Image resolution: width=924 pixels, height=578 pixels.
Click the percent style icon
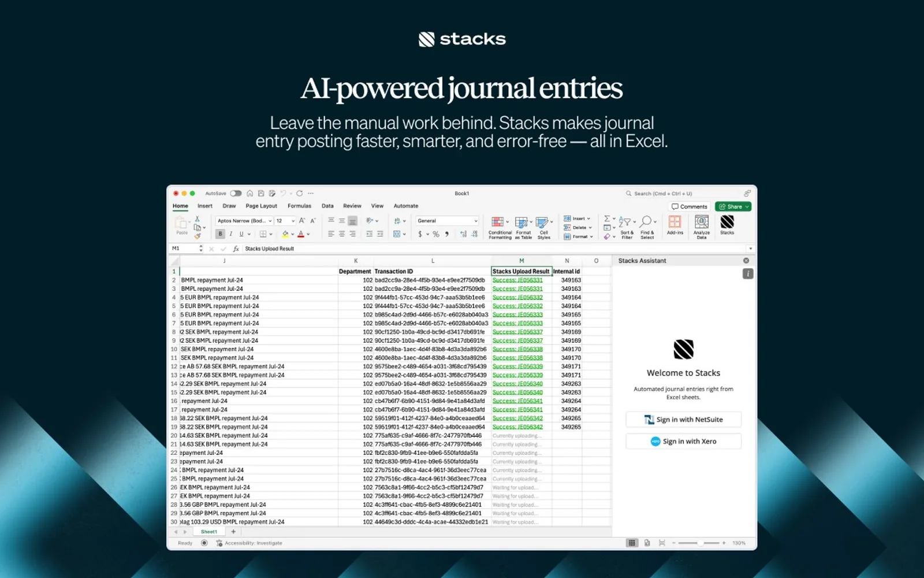coord(436,234)
